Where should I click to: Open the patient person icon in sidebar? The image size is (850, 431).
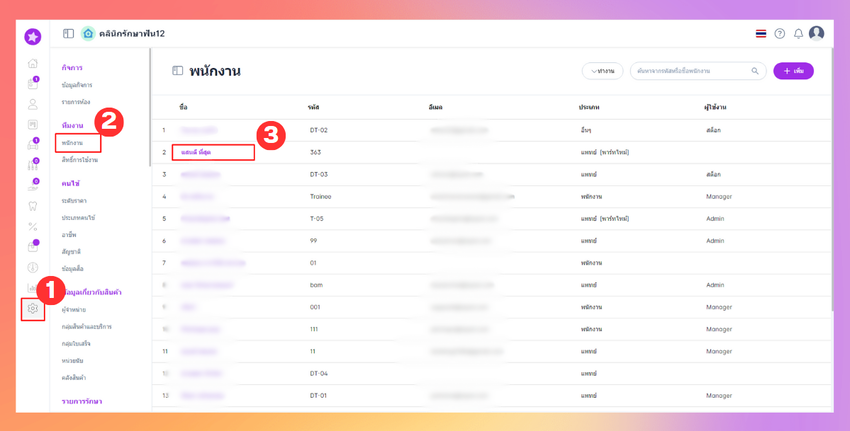[33, 104]
